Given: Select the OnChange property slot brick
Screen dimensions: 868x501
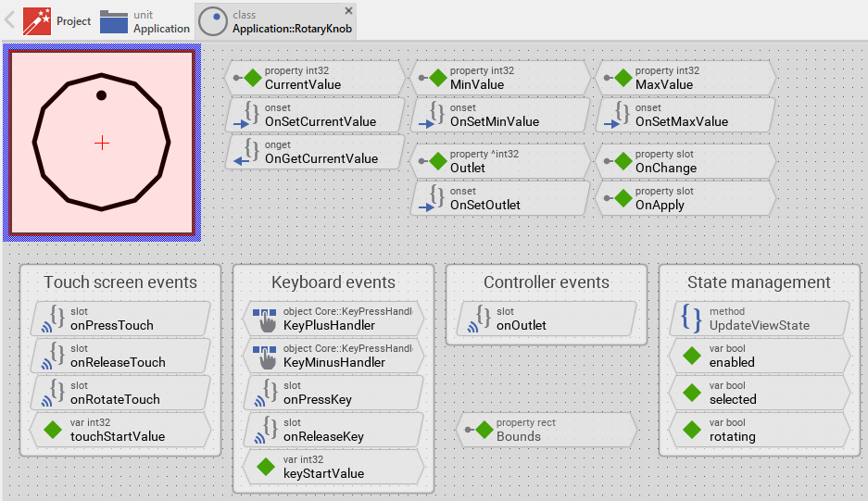Looking at the screenshot, I should (684, 162).
